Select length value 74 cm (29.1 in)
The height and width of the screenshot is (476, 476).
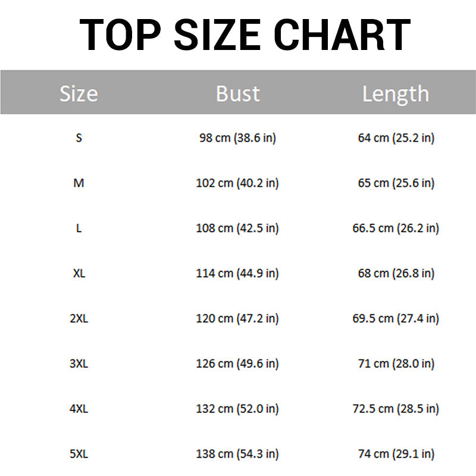(x=396, y=454)
